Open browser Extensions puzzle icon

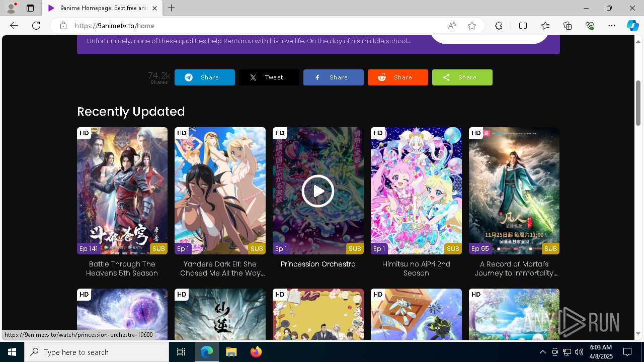(x=499, y=26)
